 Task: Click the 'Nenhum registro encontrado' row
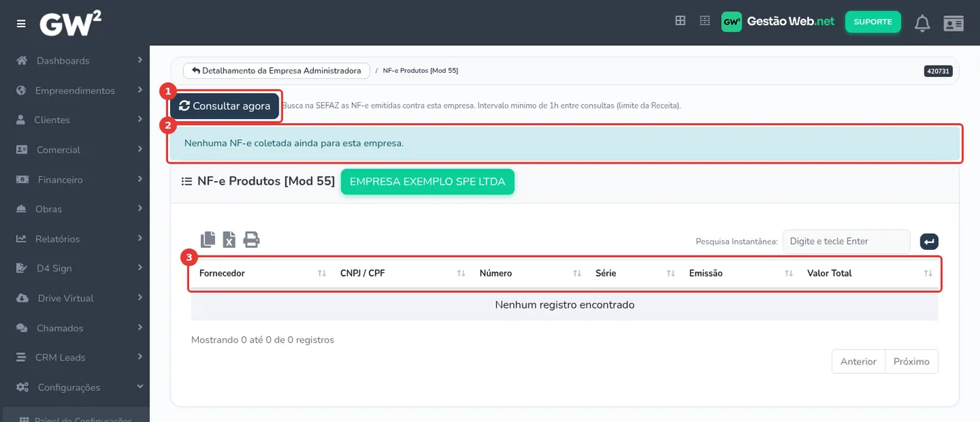564,305
